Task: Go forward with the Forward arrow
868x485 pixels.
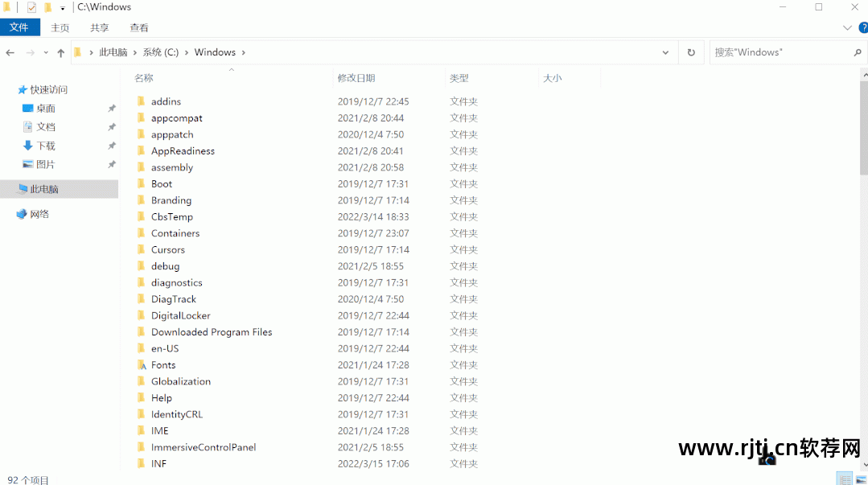Action: [x=30, y=52]
